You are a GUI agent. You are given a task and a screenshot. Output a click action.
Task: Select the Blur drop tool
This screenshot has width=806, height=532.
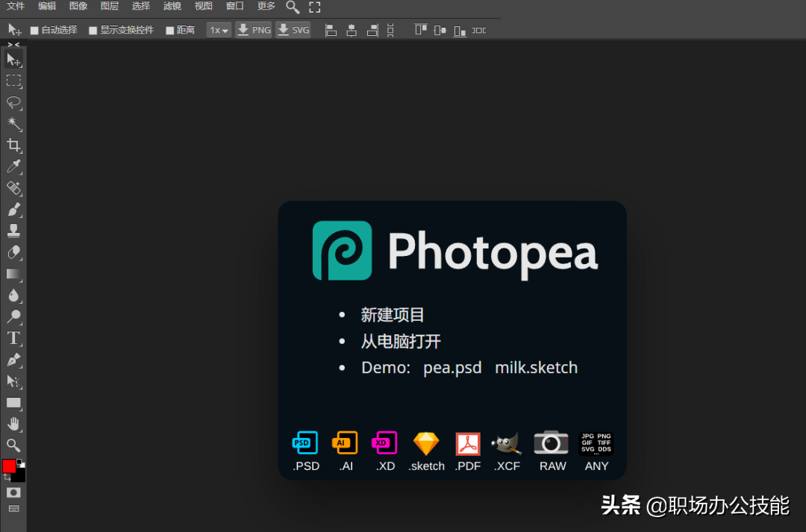point(13,295)
